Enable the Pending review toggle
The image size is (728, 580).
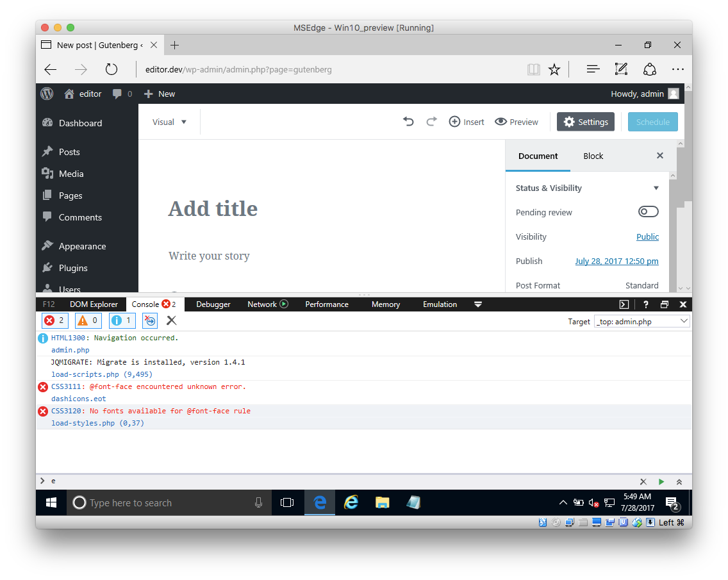click(x=648, y=211)
